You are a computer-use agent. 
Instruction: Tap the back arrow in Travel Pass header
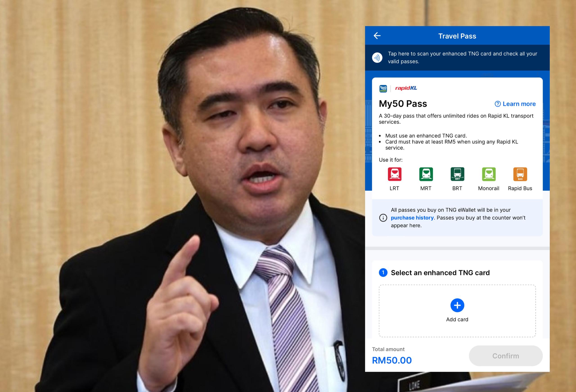pyautogui.click(x=377, y=36)
